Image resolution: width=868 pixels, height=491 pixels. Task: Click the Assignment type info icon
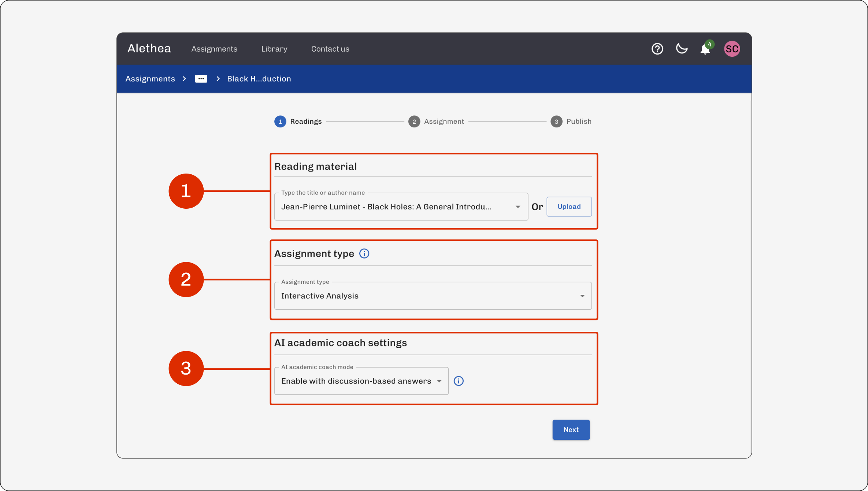364,253
